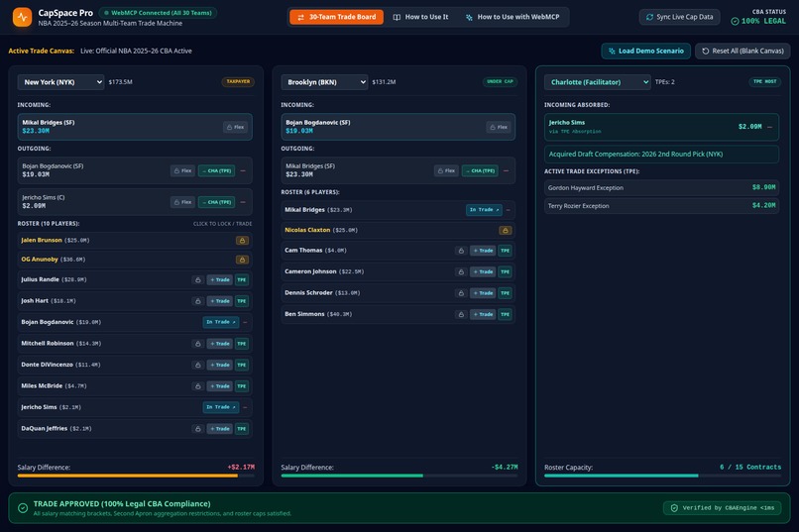Open Charlotte (Facilitator) team dropdown

pos(597,82)
